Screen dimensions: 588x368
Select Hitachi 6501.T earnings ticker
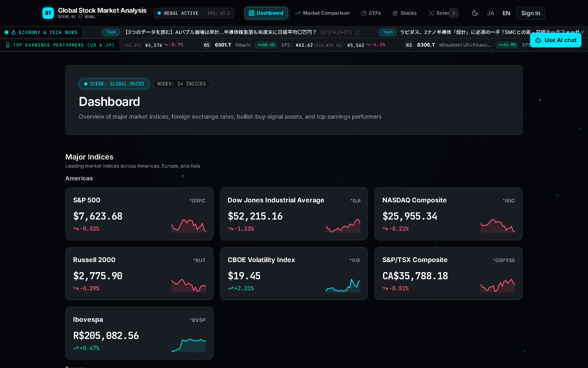294,45
